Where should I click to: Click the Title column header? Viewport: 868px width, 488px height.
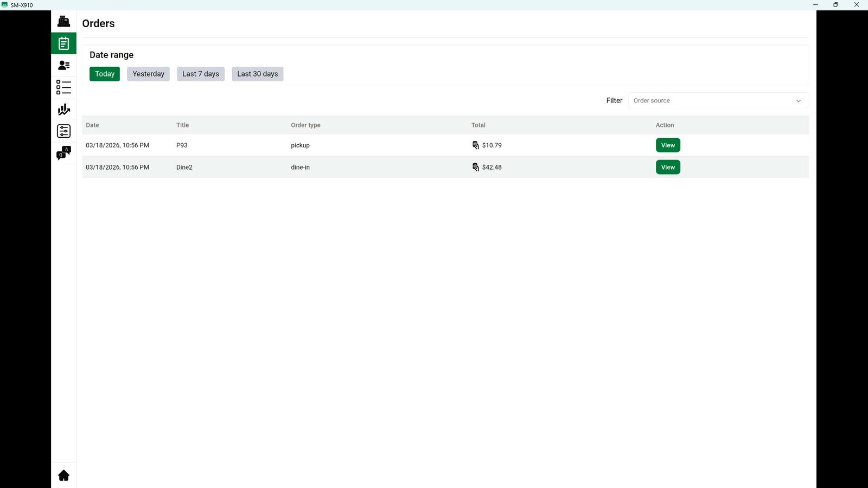[x=182, y=125]
